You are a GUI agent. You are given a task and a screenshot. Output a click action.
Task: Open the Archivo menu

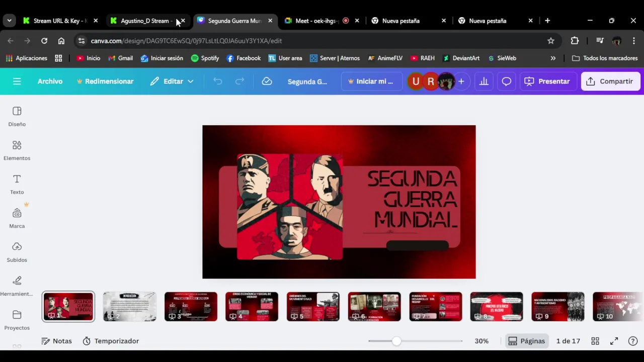[50, 81]
